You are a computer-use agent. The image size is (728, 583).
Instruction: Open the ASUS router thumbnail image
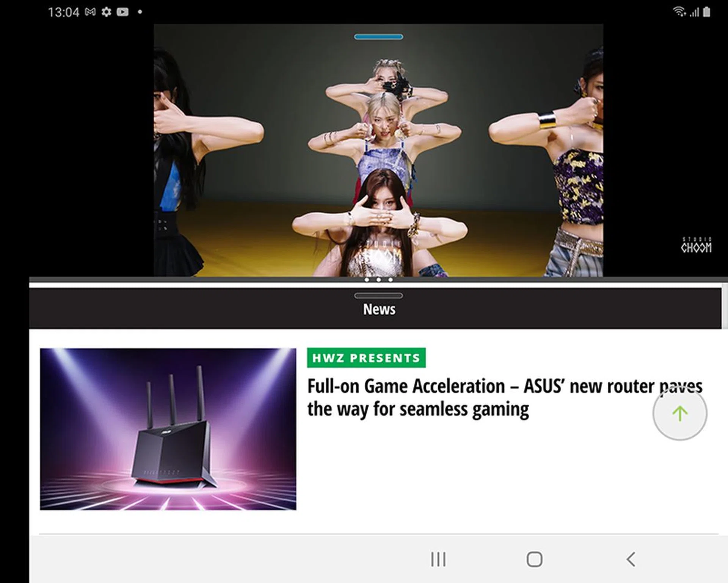(x=168, y=429)
